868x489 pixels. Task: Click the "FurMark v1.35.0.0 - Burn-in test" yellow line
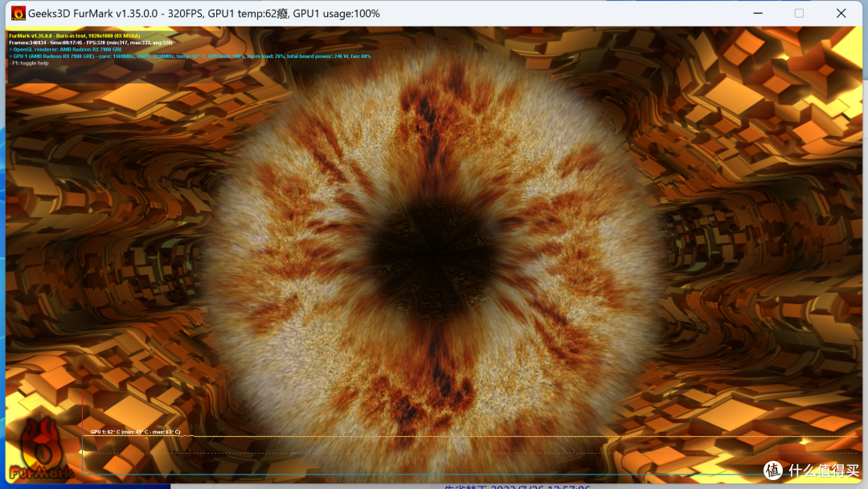tap(75, 36)
